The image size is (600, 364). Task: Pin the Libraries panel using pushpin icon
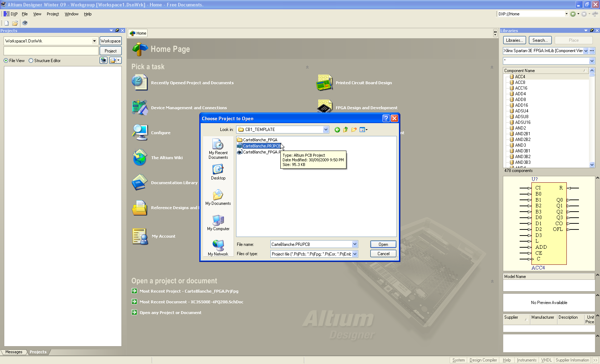[x=592, y=30]
